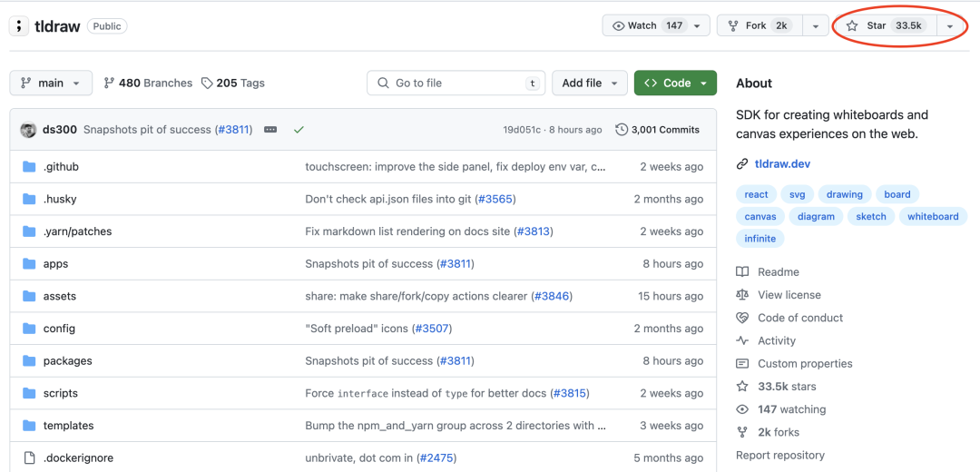Viewport: 980px width, 472px height.
Task: Click the Go to file search field
Action: point(456,83)
